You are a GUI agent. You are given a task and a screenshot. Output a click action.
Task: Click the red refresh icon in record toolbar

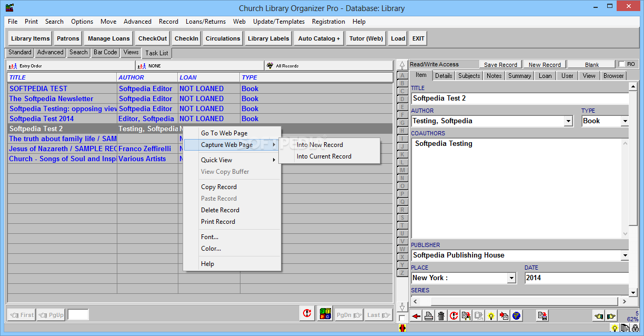click(454, 315)
